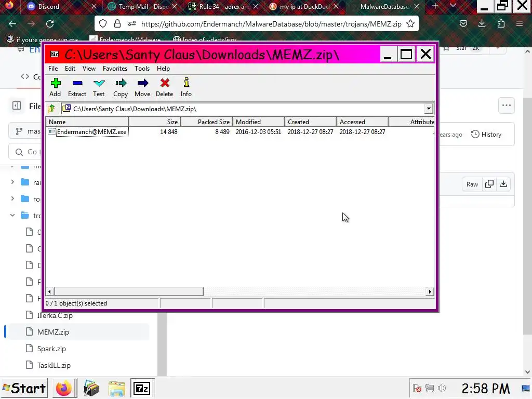The image size is (532, 399).
Task: Go up one folder level in 7-Zip
Action: (51, 109)
